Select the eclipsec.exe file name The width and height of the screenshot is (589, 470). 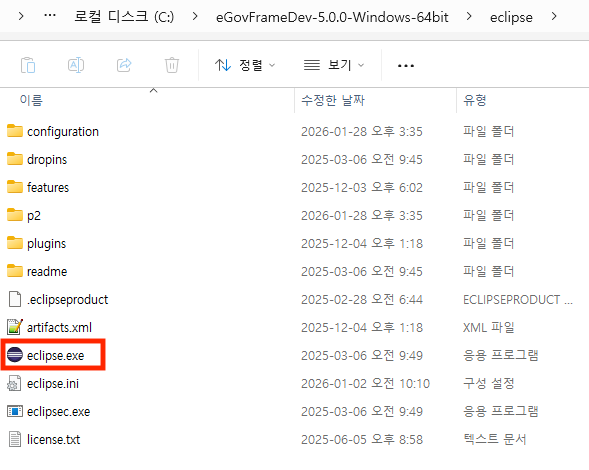pos(59,412)
